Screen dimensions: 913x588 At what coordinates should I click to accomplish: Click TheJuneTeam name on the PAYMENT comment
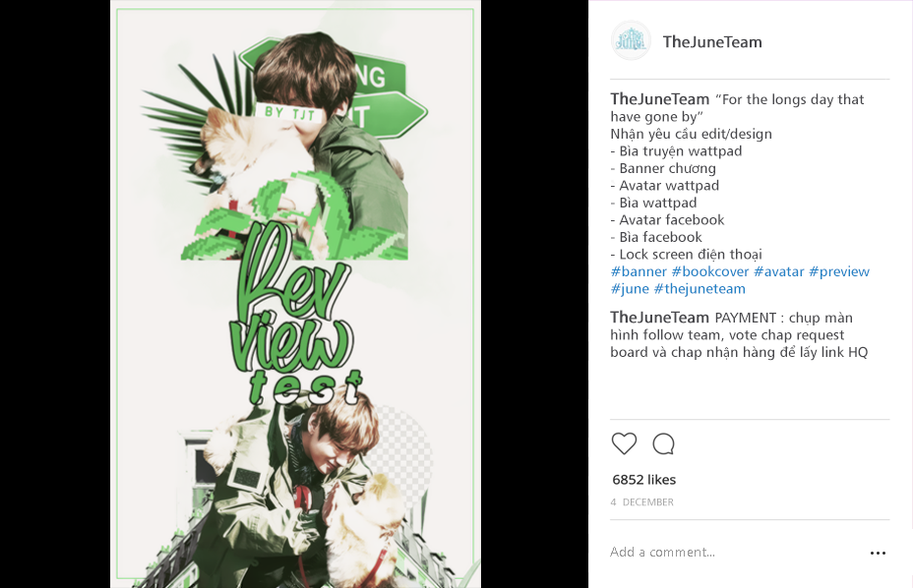[660, 318]
